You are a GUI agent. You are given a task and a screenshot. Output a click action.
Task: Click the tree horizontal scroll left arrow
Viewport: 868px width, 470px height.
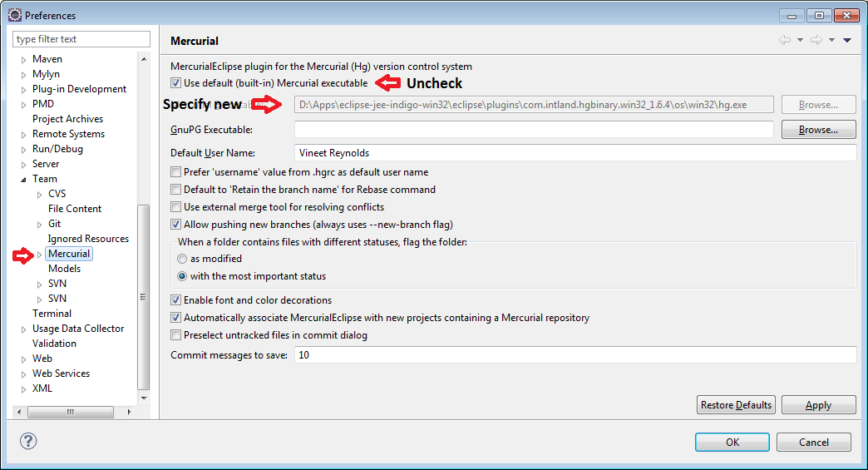(19, 412)
